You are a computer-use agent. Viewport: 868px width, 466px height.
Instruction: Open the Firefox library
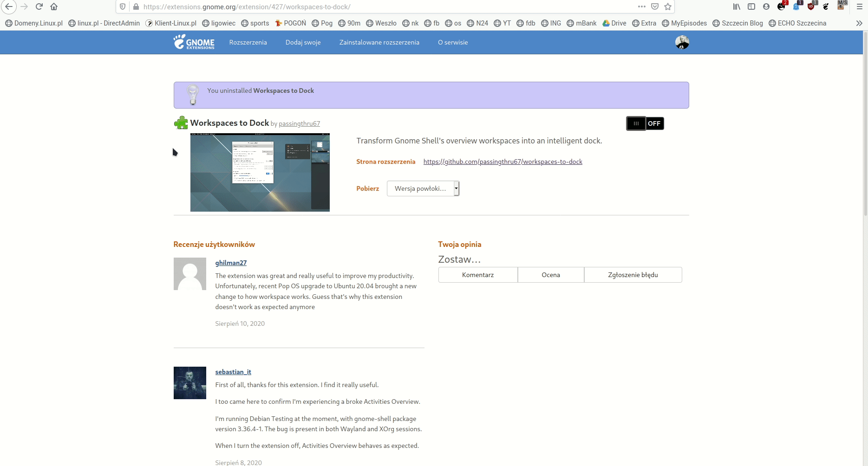tap(737, 6)
